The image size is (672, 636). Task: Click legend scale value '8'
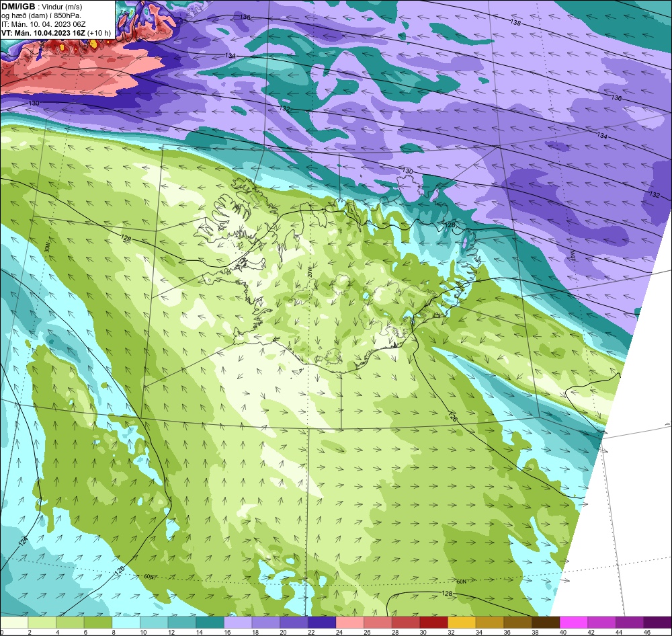pos(114,632)
